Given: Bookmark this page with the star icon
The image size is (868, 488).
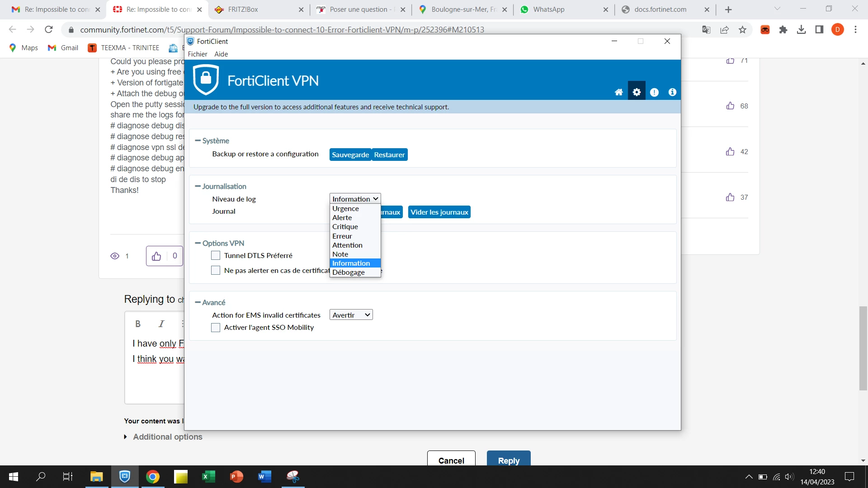Looking at the screenshot, I should 742,30.
